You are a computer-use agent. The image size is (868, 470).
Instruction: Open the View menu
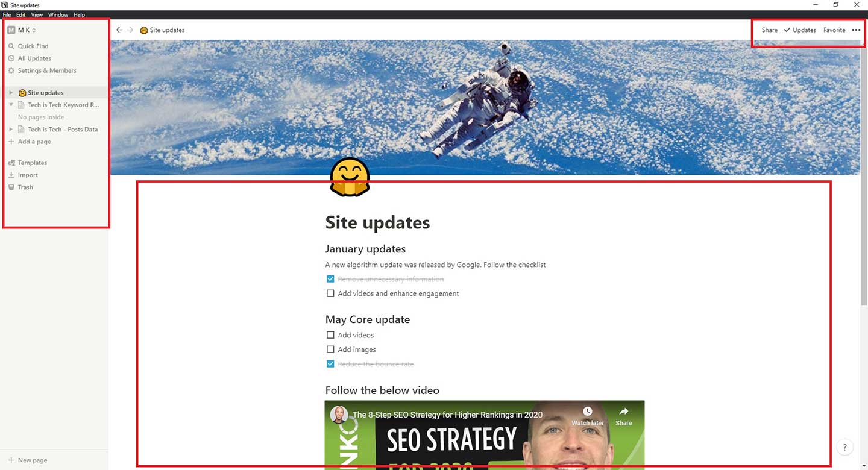pos(37,14)
